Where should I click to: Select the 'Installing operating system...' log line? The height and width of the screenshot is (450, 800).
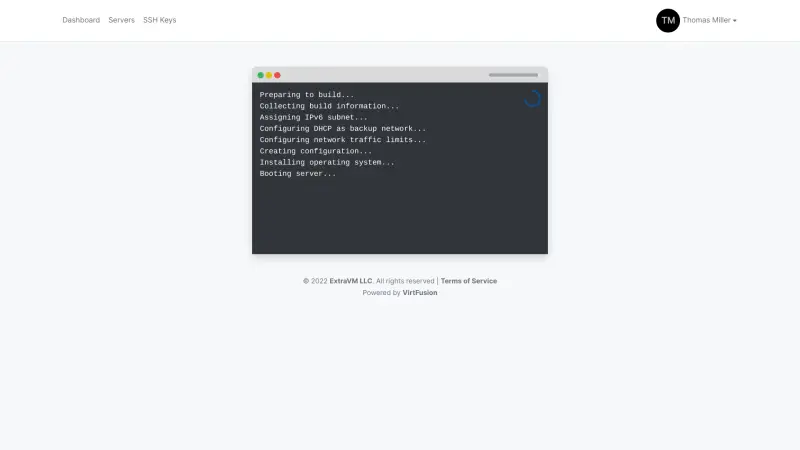point(327,163)
